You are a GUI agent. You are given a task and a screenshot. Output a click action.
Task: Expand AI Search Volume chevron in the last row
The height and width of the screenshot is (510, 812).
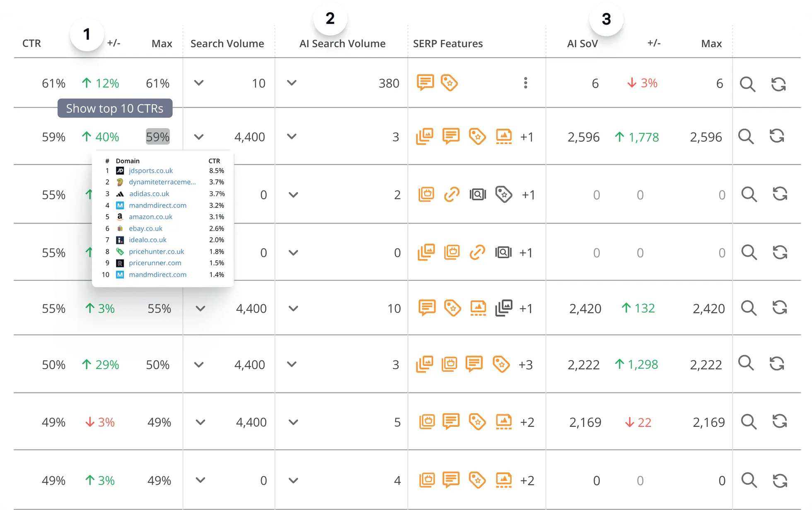[293, 481]
